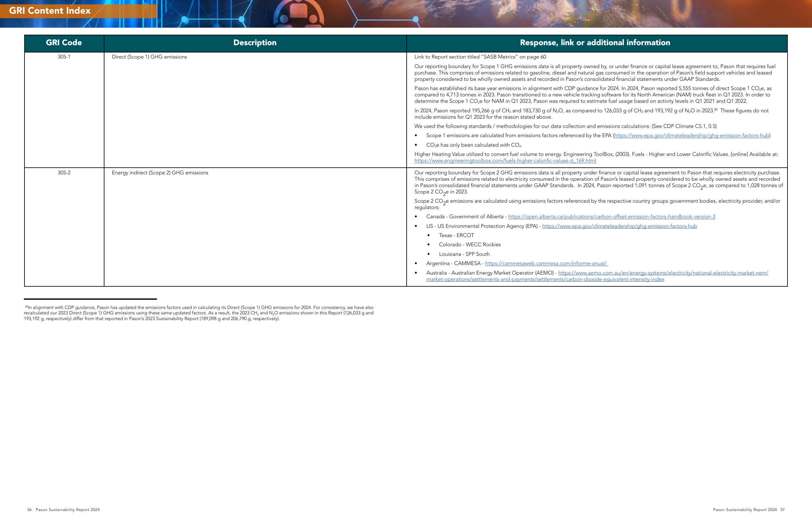Screen dimensions: 812x525
Task: Select the Description column header
Action: pyautogui.click(x=255, y=43)
